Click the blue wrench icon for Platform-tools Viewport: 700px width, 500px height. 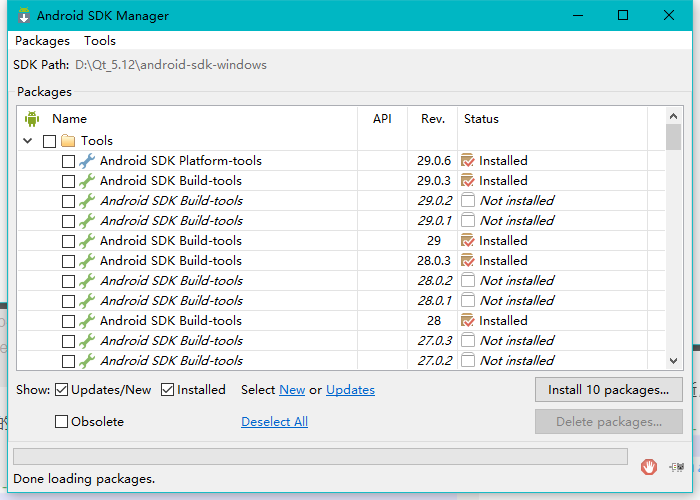pyautogui.click(x=87, y=161)
